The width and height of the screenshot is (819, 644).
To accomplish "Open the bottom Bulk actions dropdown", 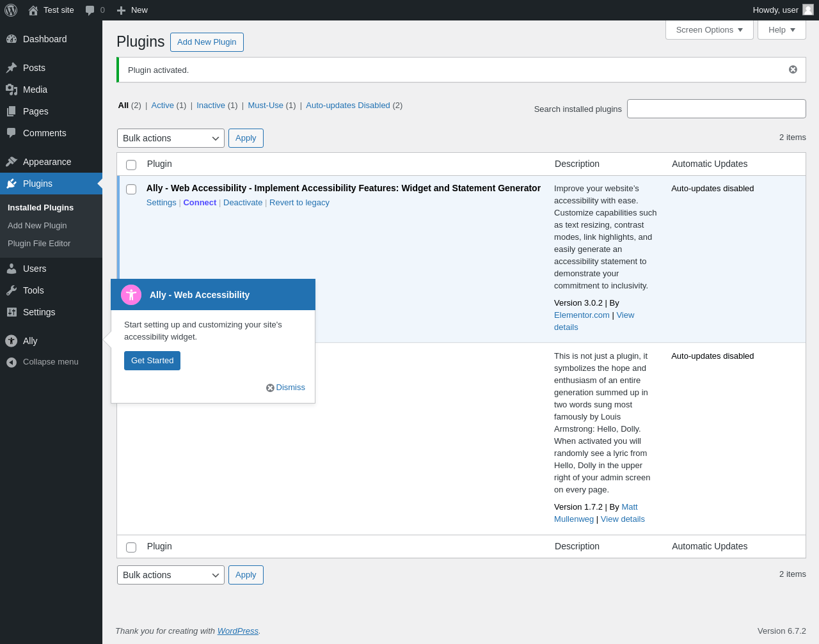I will click(171, 575).
